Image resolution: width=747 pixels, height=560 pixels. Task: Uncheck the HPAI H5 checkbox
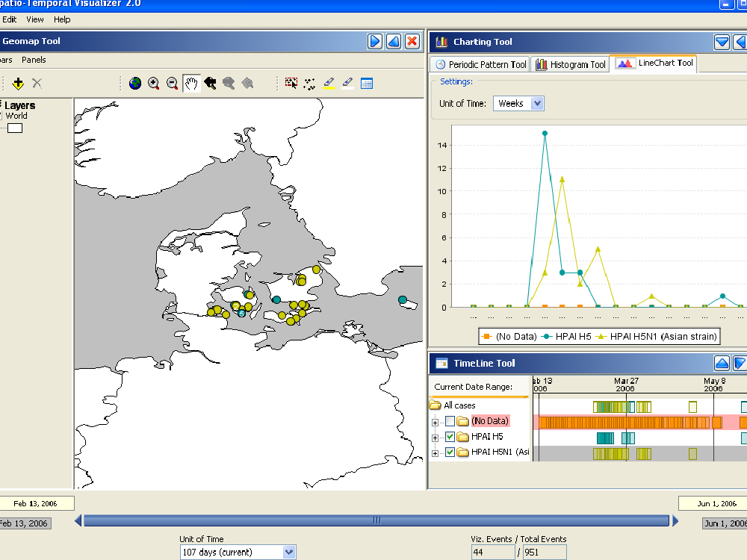click(450, 437)
